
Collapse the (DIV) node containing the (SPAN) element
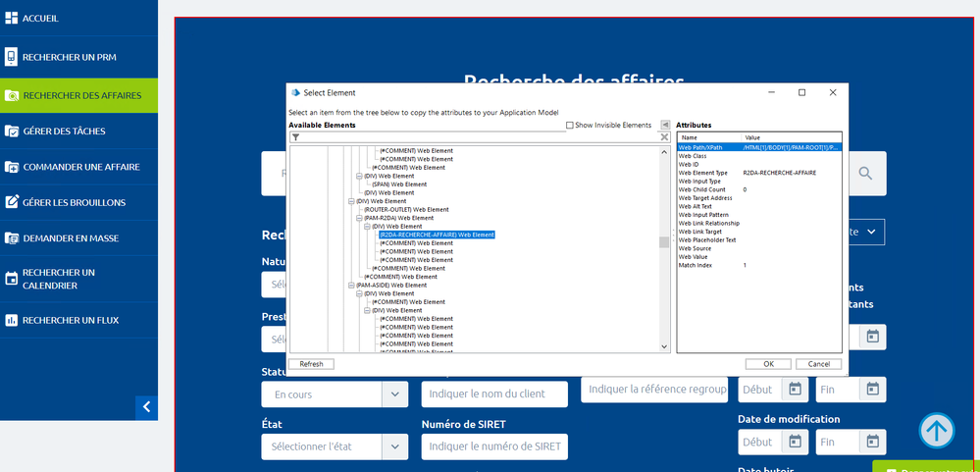(x=359, y=177)
